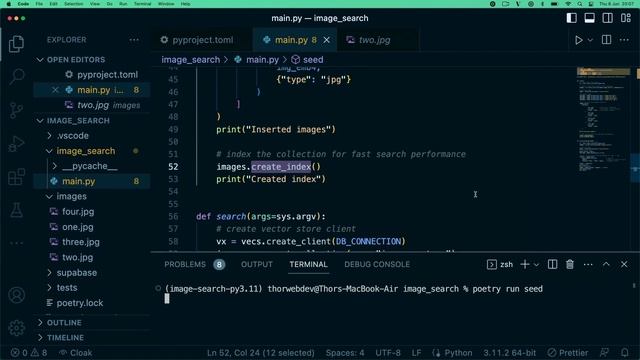
Task: Toggle primary sidebar layout icon
Action: tap(571, 18)
